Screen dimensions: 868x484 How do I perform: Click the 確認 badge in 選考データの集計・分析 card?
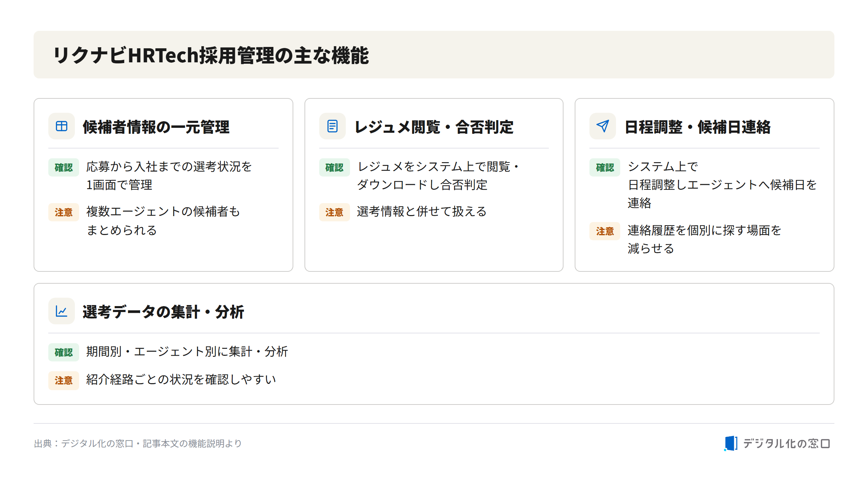[x=64, y=352]
